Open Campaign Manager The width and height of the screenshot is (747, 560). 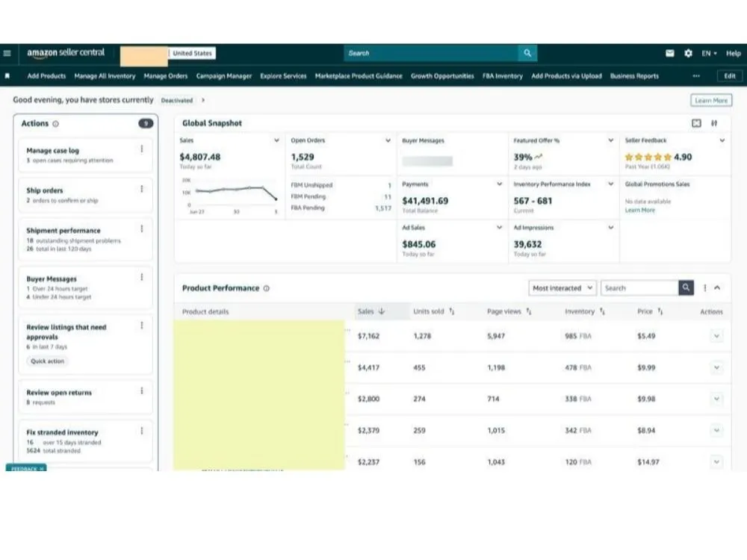pos(224,75)
